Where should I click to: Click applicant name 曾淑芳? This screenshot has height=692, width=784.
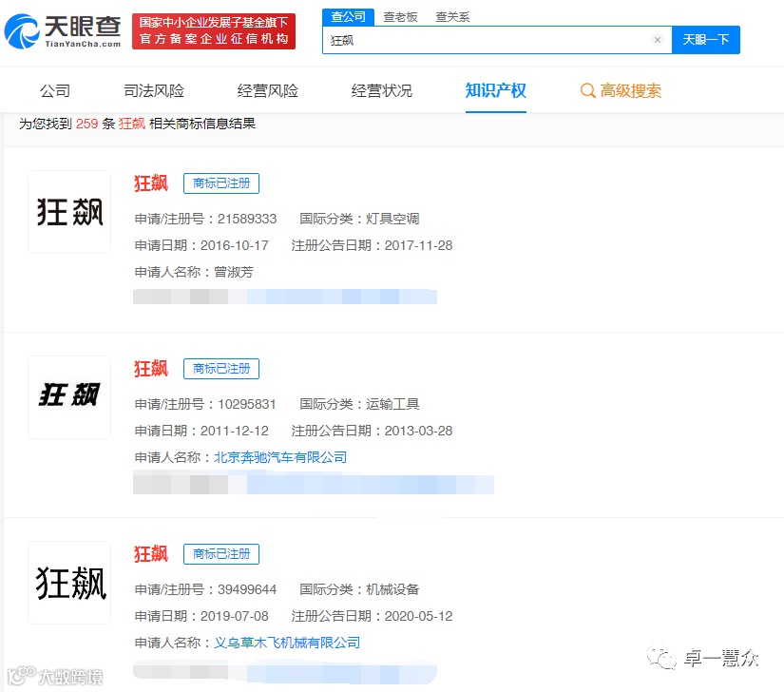click(234, 272)
